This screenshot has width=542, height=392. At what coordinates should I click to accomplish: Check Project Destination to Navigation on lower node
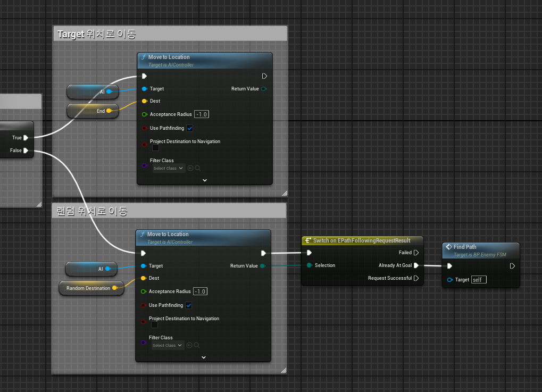pyautogui.click(x=154, y=324)
